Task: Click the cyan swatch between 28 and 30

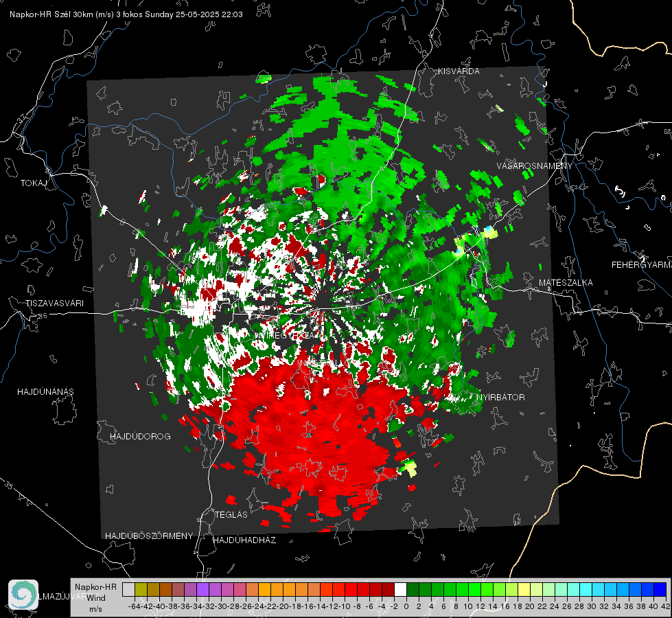Action: point(586,590)
